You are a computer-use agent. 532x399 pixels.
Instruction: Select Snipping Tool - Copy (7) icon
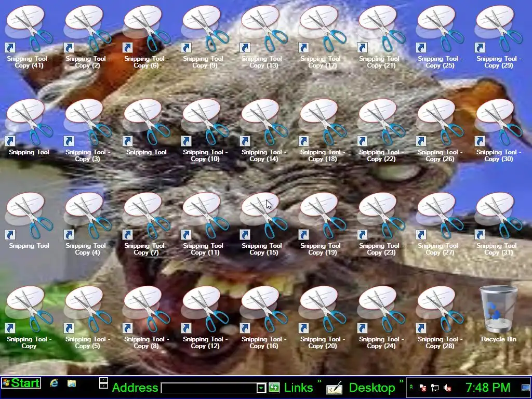coord(146,224)
